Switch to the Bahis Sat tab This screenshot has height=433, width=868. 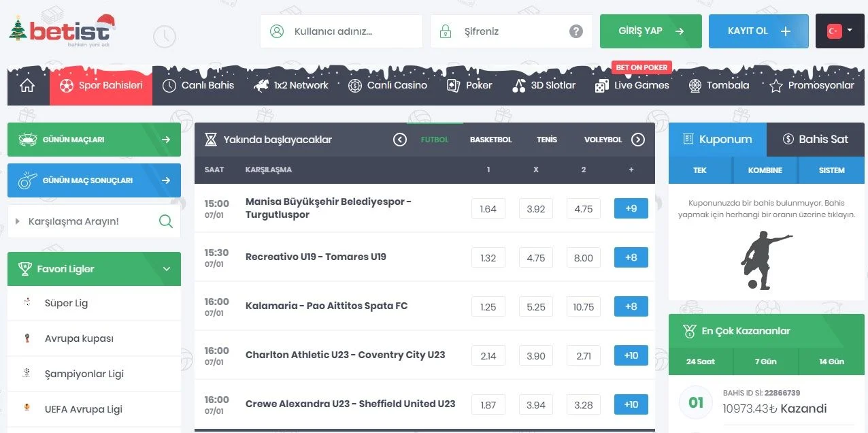point(816,139)
